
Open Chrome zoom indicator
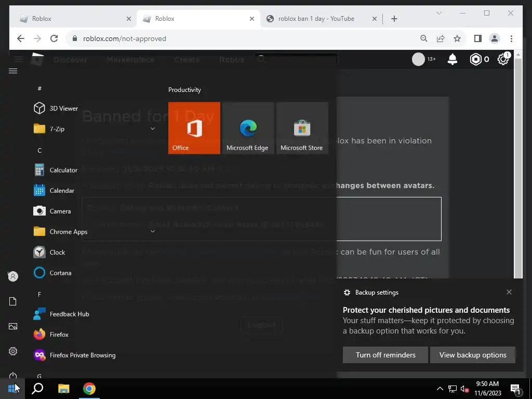423,38
